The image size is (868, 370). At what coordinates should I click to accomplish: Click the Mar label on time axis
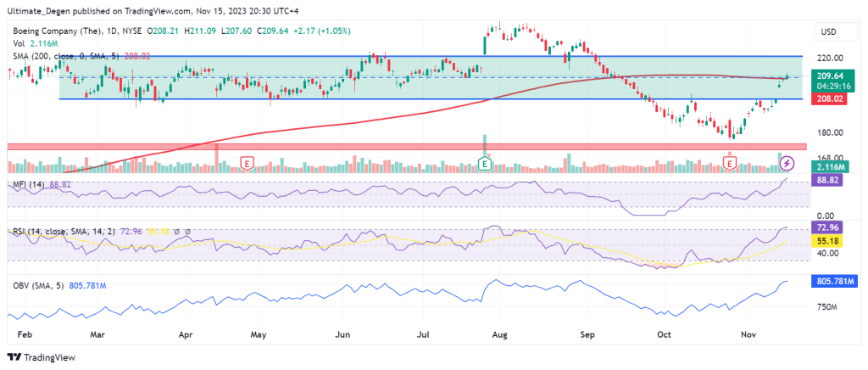(x=97, y=335)
